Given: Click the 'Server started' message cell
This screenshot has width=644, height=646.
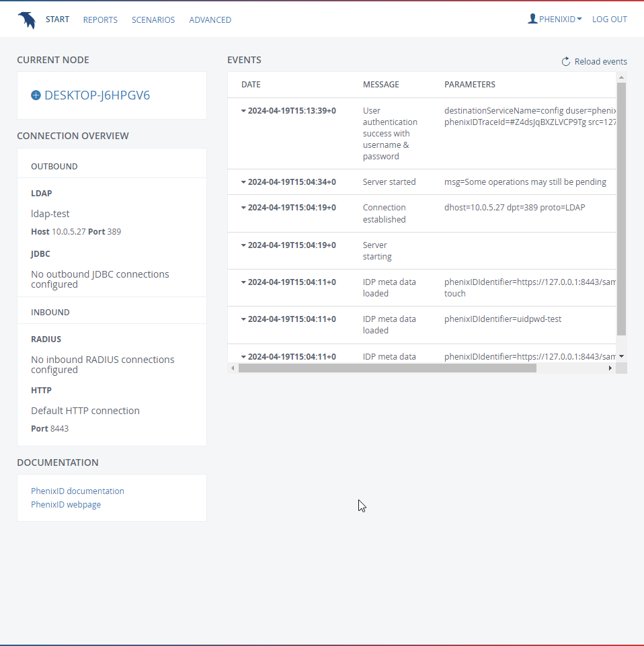Looking at the screenshot, I should (x=389, y=182).
